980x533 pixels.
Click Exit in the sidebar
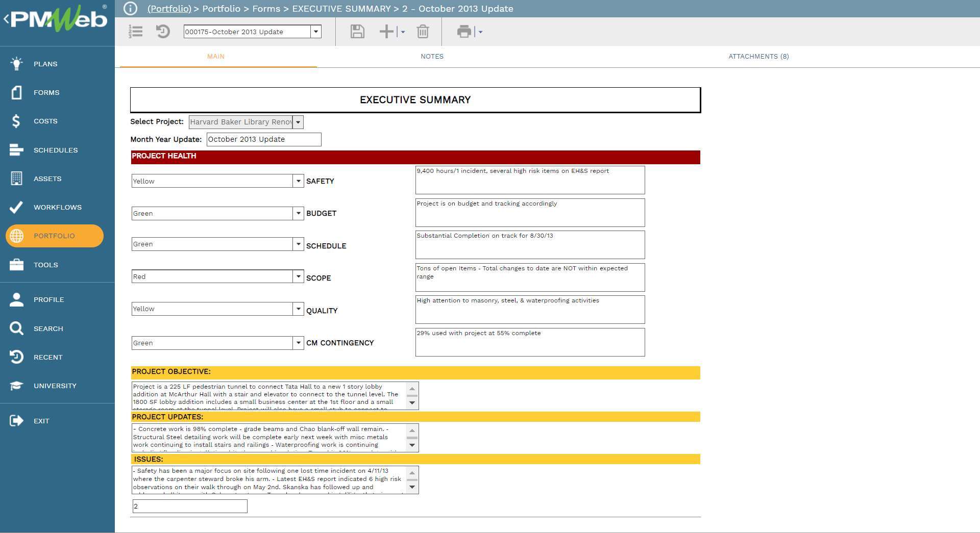[41, 421]
